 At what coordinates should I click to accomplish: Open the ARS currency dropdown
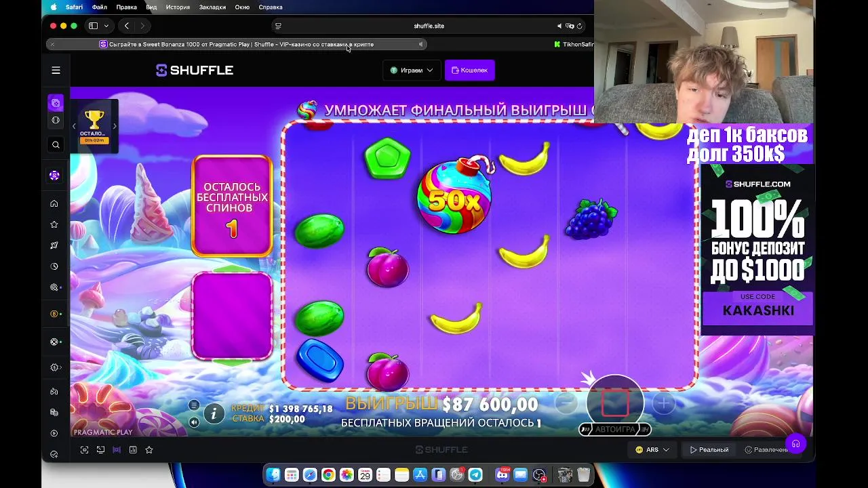click(x=652, y=450)
